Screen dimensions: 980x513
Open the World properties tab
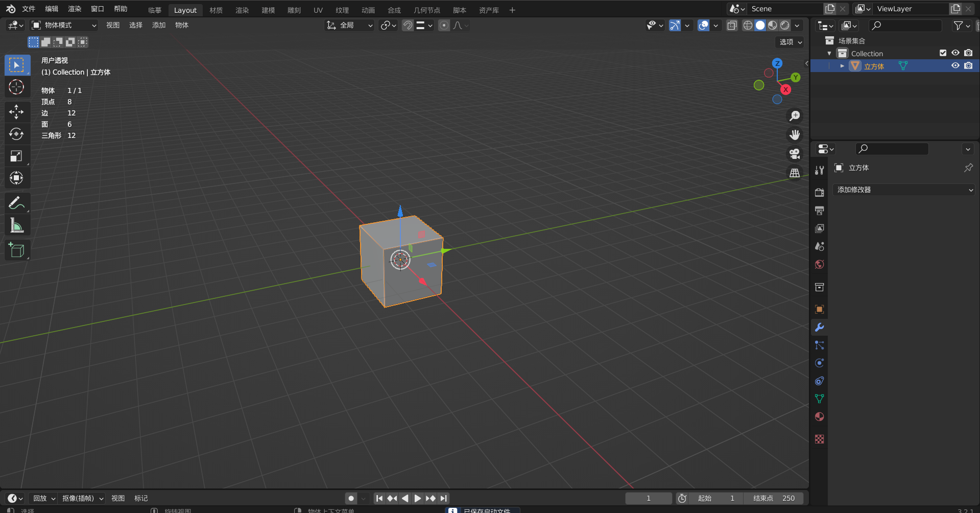tap(819, 264)
